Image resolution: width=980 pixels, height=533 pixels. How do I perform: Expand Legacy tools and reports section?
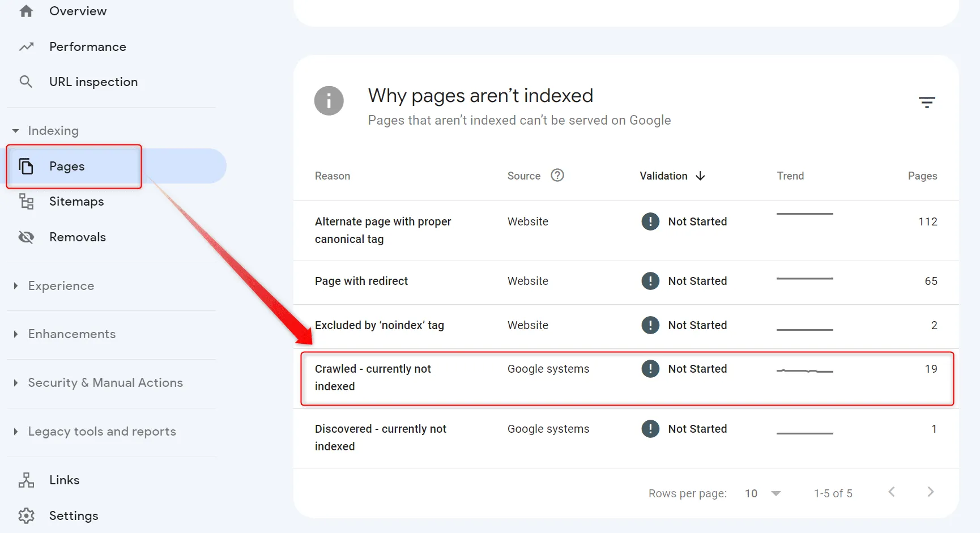[15, 432]
